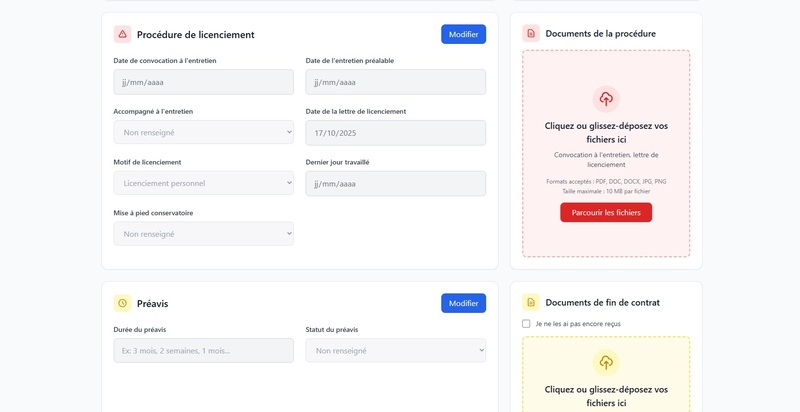Click the red procedure documents drop zone text
This screenshot has width=800, height=412.
click(x=606, y=132)
